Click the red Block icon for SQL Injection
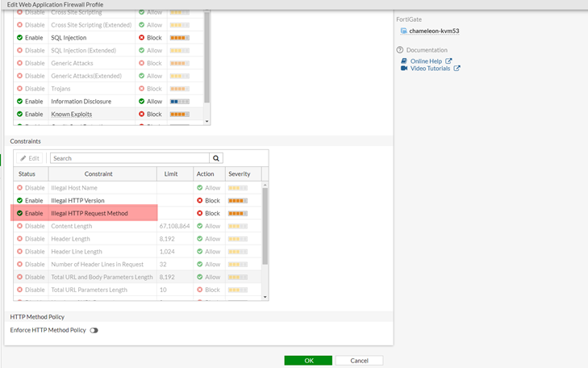This screenshot has width=588, height=368. [x=142, y=38]
